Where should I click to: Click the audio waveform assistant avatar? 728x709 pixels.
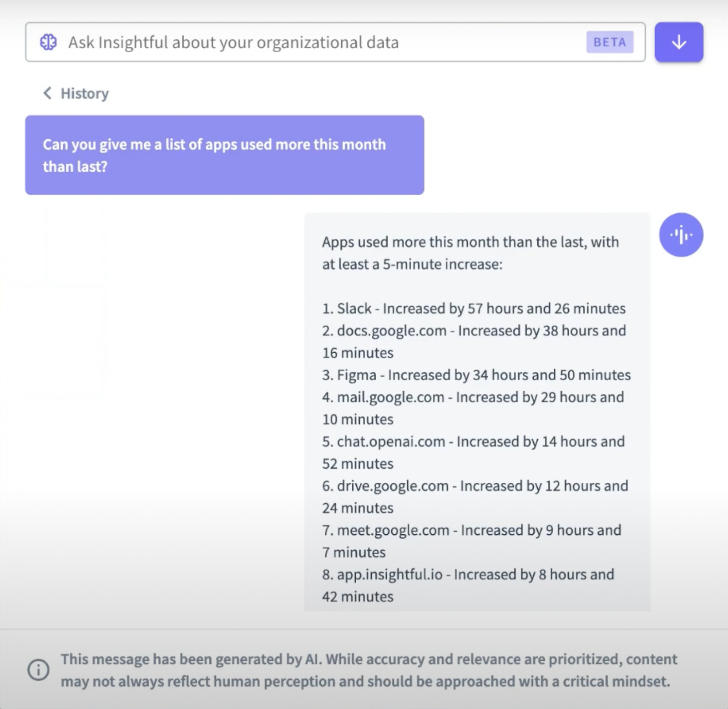coord(681,235)
